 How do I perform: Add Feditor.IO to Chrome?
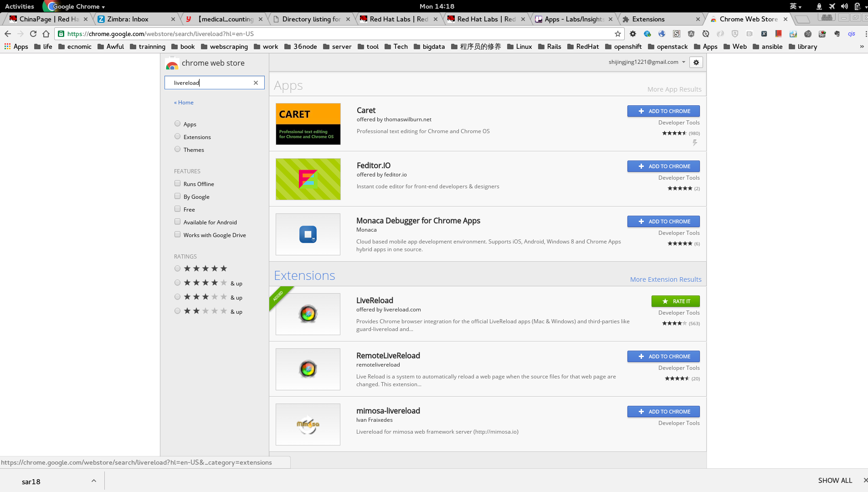[663, 166]
